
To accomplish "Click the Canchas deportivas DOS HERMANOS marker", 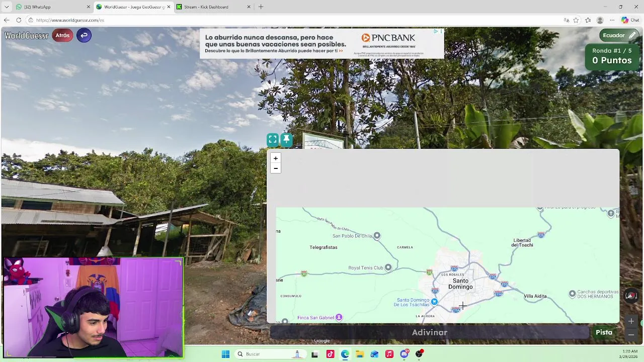I will 572,294.
